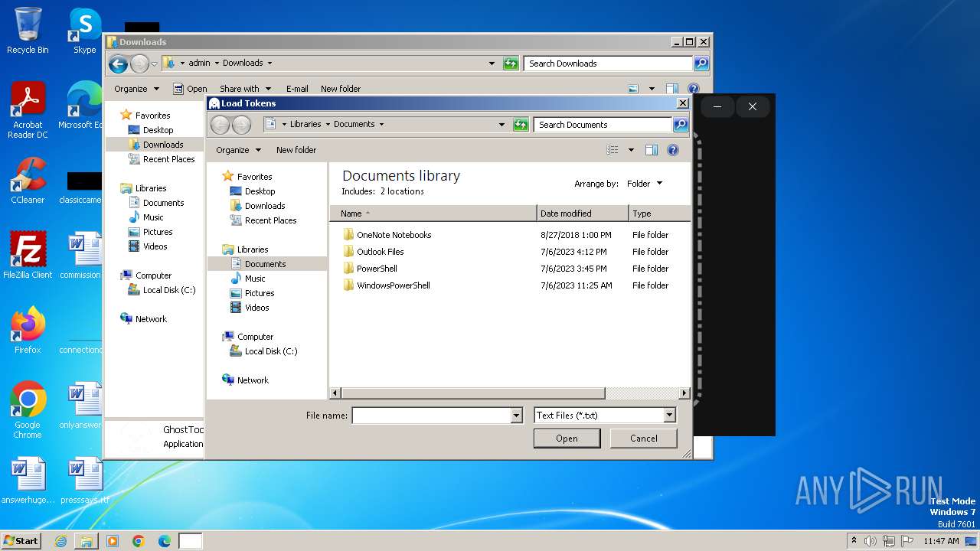This screenshot has width=980, height=551.
Task: Click New folder in Load Tokens dialog
Action: pos(296,150)
